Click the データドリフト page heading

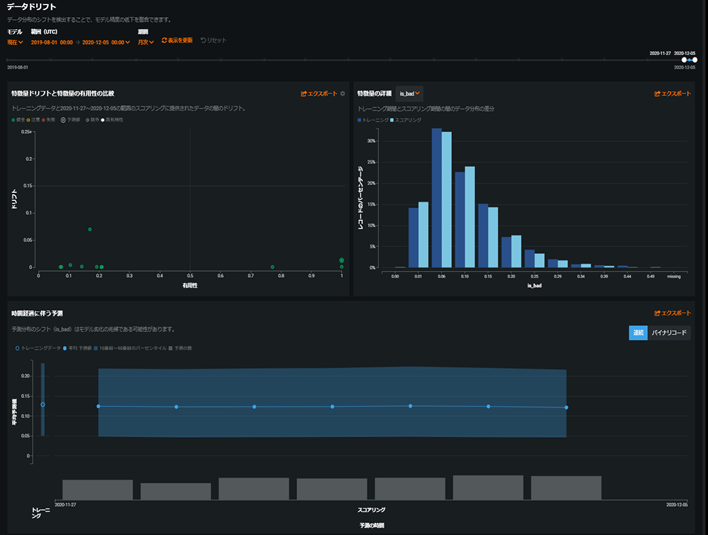click(32, 7)
